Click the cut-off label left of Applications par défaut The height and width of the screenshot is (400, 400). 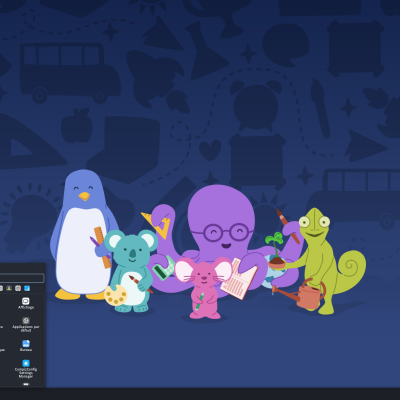point(1,327)
